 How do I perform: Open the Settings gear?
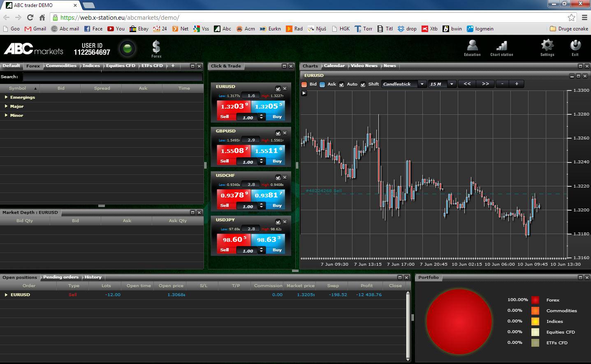547,48
